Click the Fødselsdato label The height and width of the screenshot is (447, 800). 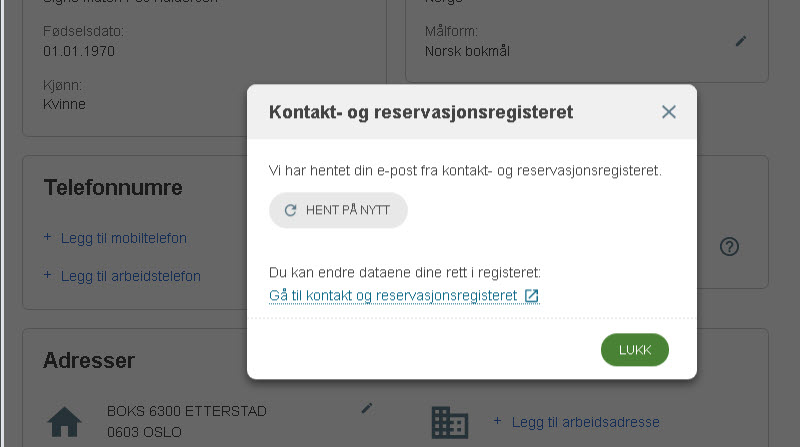(83, 31)
